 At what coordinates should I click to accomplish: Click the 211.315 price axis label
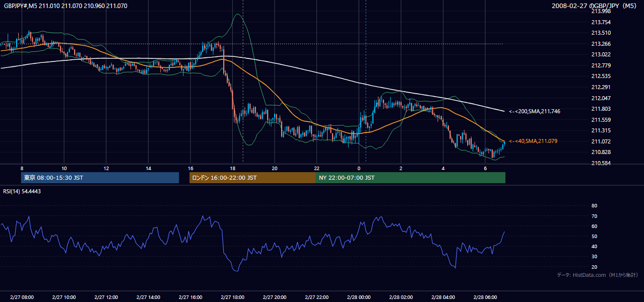[601, 130]
